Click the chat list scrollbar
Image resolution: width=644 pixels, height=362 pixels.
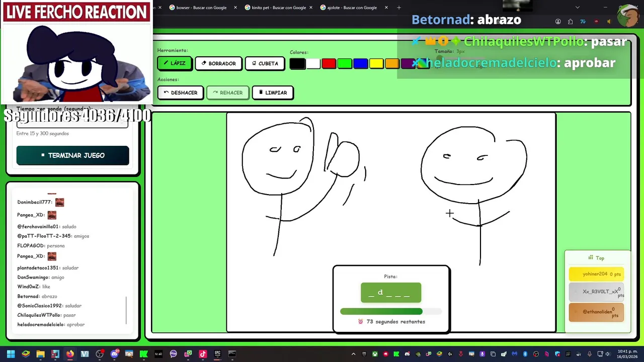126,310
